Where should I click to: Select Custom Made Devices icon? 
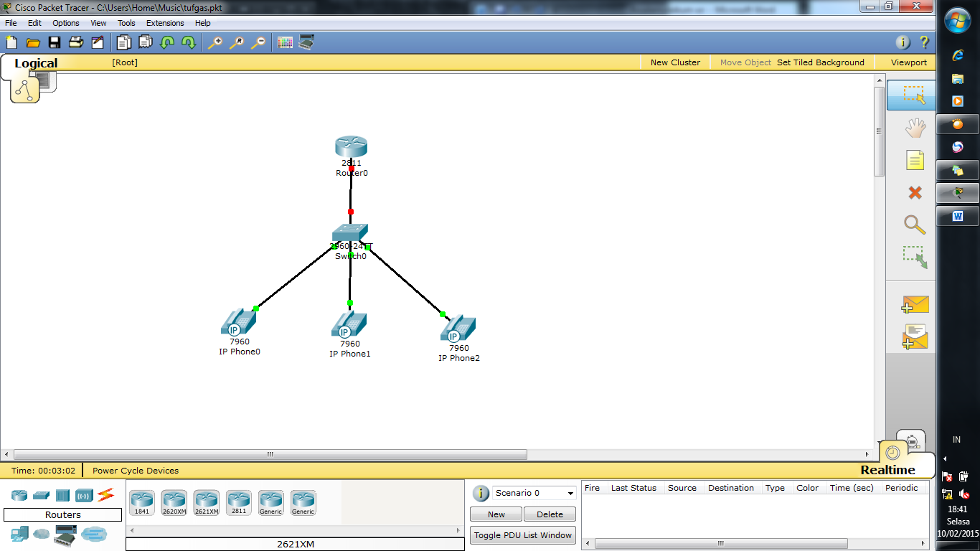pyautogui.click(x=65, y=534)
